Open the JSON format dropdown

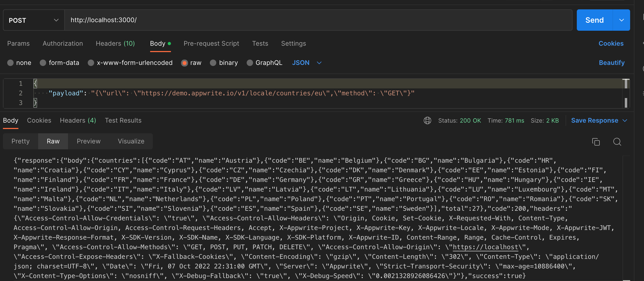[307, 63]
